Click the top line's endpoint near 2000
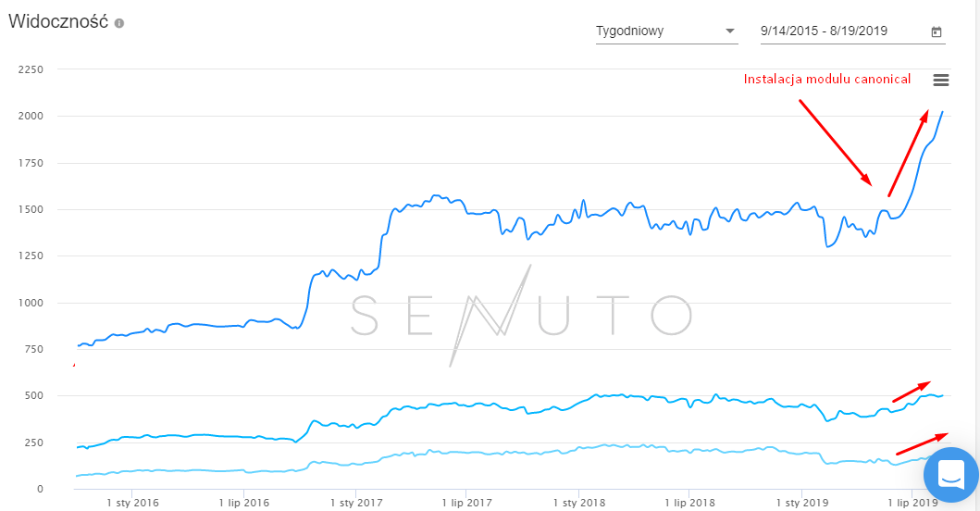 point(942,112)
